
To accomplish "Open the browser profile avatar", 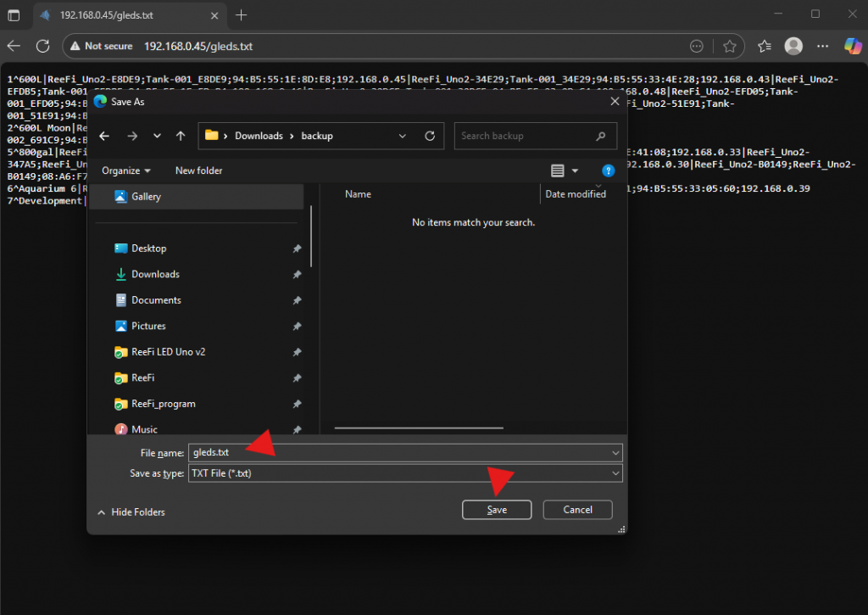I will 793,46.
